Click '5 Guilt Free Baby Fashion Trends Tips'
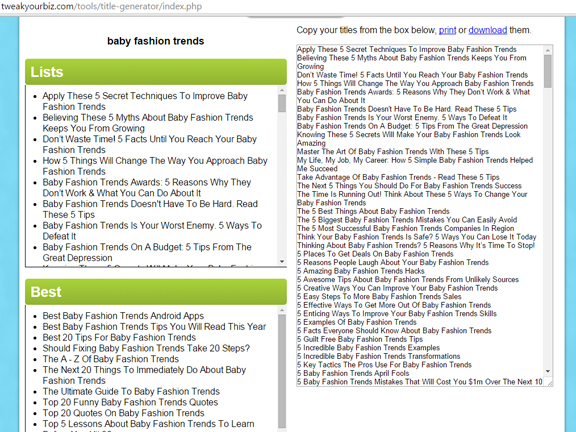Screen dimensions: 576x432 (360, 339)
